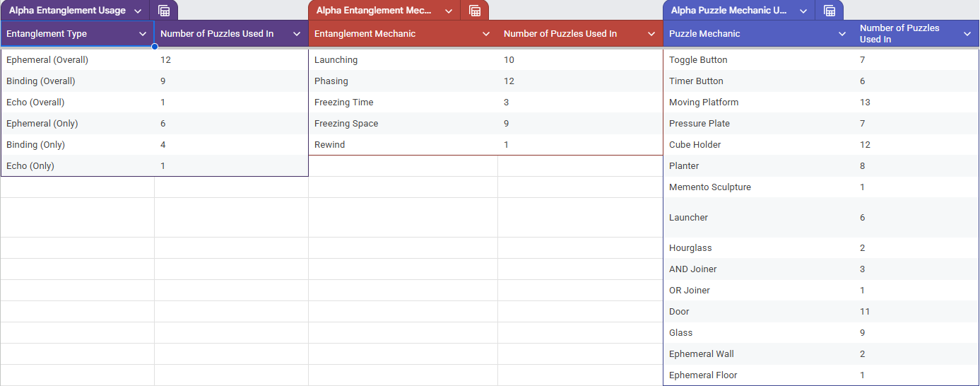Click calculator icon beside Alpha Puzzle Mechanic tab
This screenshot has width=980, height=386.
830,11
